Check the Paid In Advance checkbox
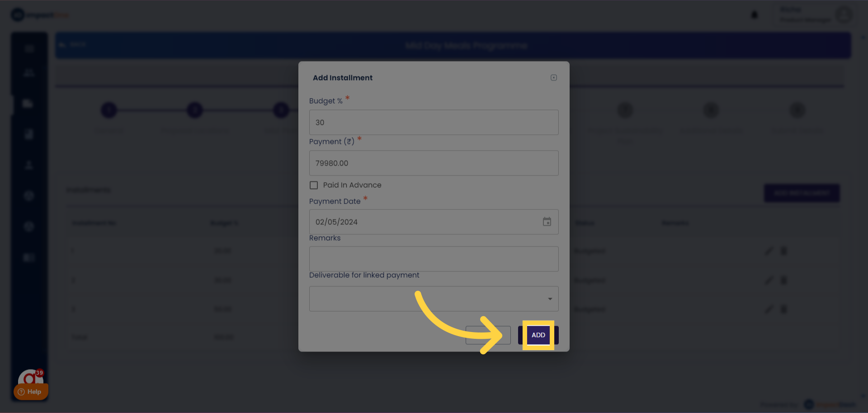This screenshot has width=868, height=413. [314, 185]
